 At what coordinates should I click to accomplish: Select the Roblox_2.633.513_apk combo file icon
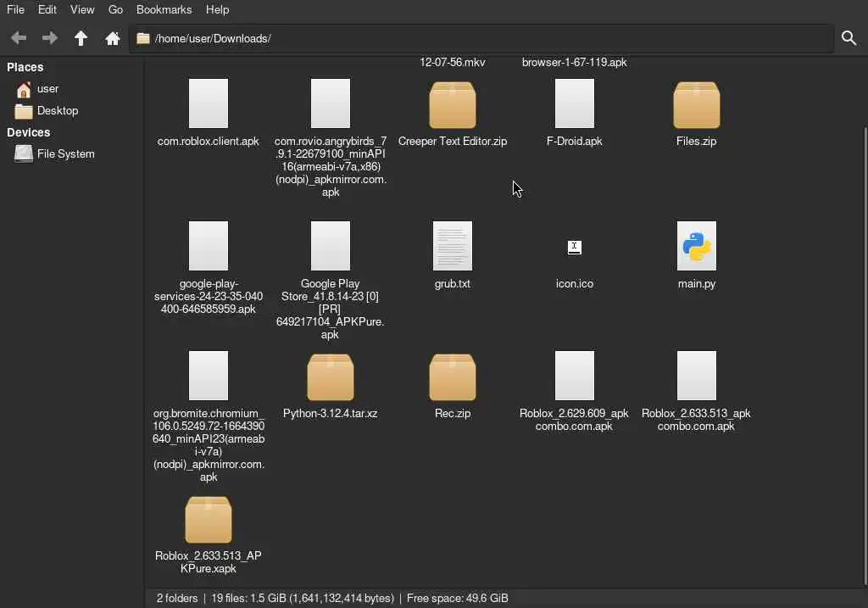coord(697,376)
